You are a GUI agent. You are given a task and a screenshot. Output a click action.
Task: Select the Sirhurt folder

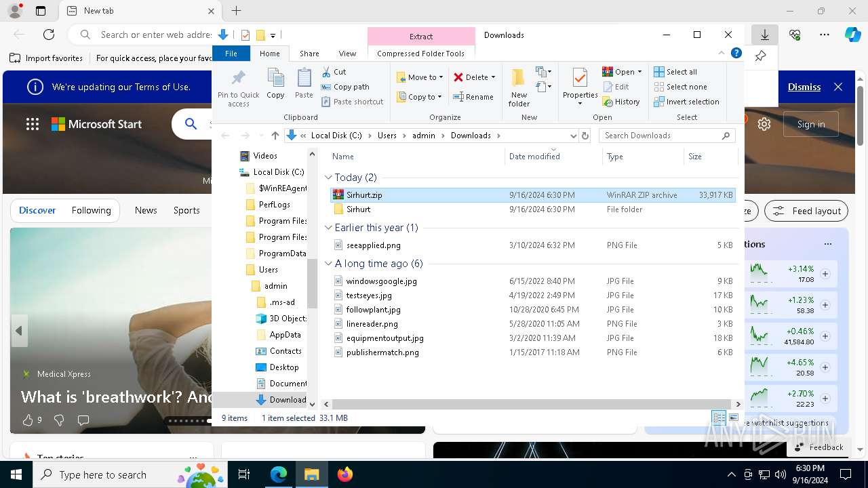click(x=533, y=209)
